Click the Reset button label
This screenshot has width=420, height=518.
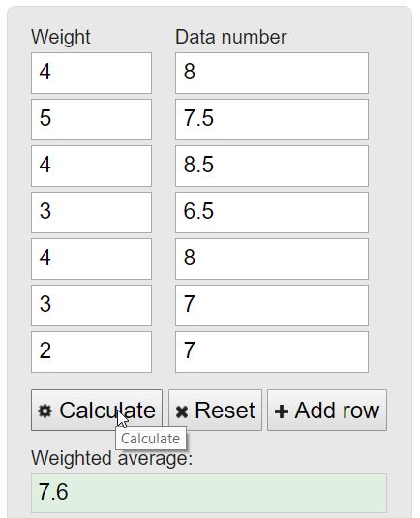pos(225,411)
